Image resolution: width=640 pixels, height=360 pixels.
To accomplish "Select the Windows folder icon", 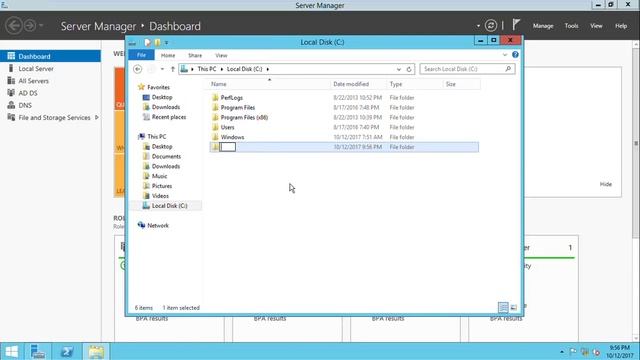I will click(215, 137).
